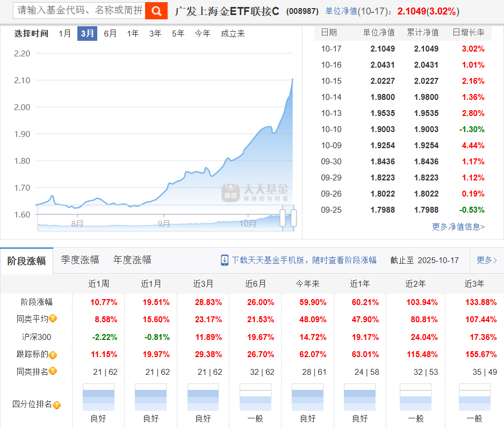Select the 成立来 time range
504x428 pixels.
[233, 33]
